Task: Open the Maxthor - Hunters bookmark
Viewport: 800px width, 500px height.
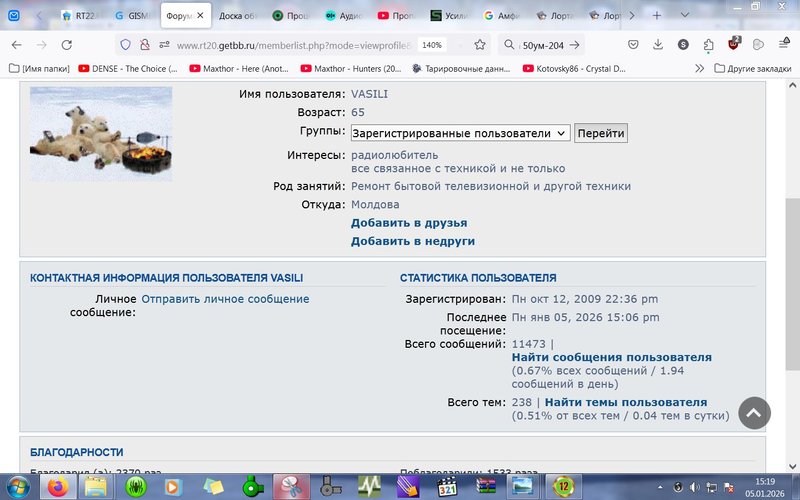Action: 351,68
